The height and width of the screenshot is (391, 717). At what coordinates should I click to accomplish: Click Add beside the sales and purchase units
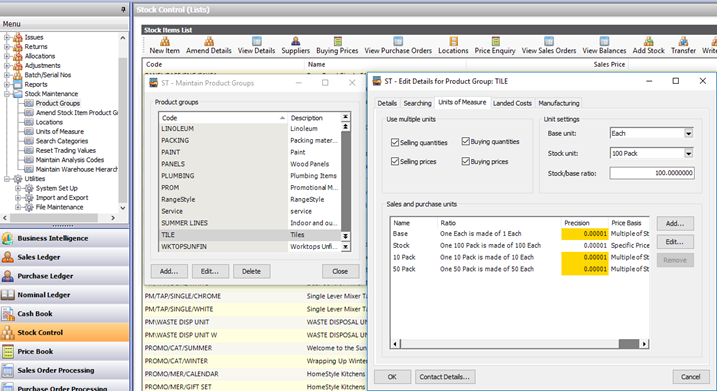pos(675,224)
